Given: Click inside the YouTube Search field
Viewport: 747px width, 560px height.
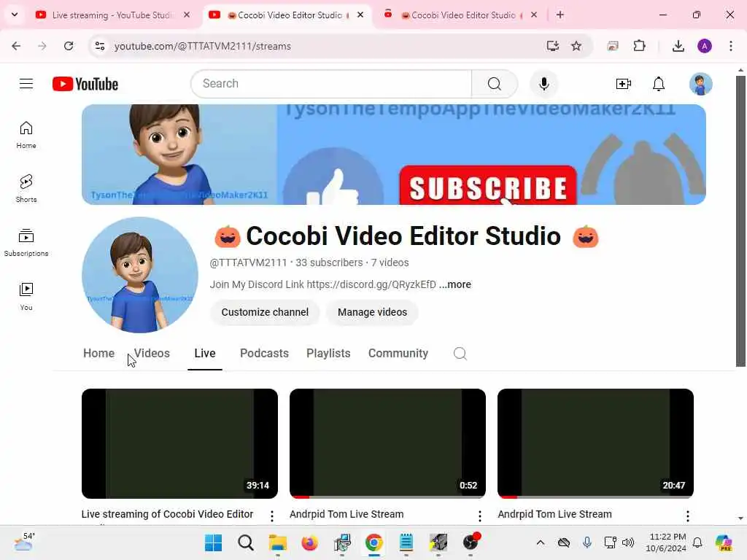Looking at the screenshot, I should pyautogui.click(x=331, y=84).
